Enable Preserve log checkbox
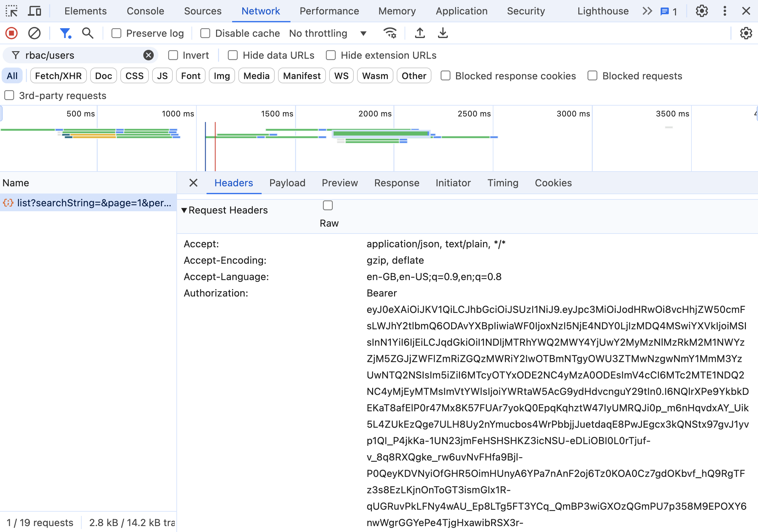The height and width of the screenshot is (532, 758). [116, 33]
